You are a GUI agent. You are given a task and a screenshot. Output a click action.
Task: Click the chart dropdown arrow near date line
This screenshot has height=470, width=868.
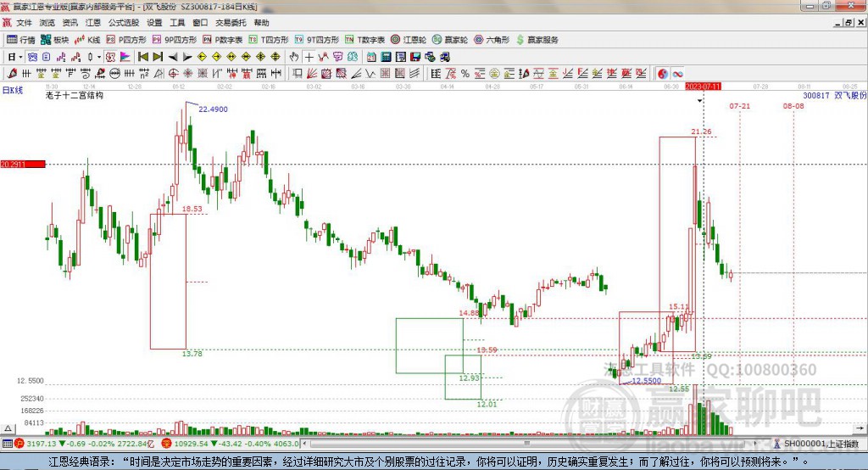pos(699,101)
